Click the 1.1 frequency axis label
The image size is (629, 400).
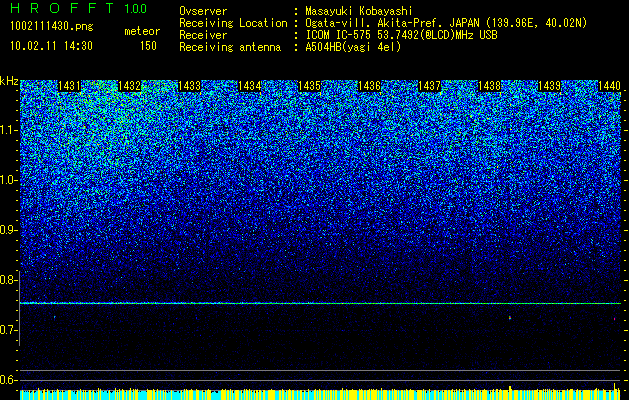[8, 130]
